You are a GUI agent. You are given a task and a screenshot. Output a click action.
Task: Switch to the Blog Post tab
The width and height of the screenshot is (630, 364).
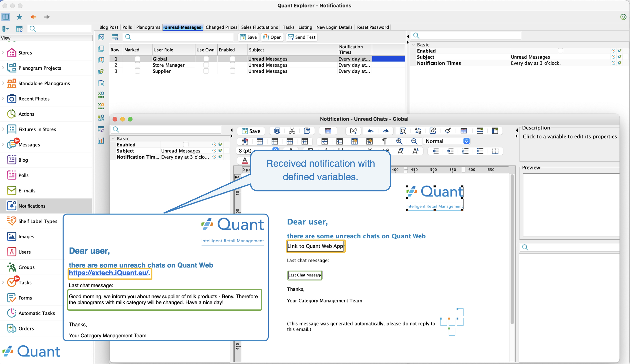[x=108, y=27]
